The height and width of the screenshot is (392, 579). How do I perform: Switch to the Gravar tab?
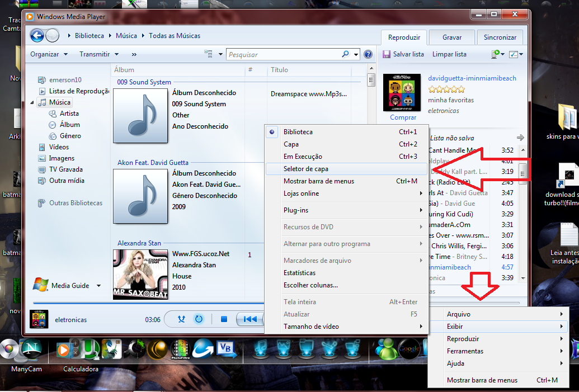click(451, 37)
